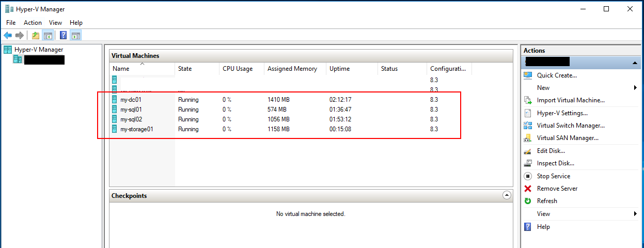Click the Help book icon in Actions
The width and height of the screenshot is (644, 248).
pos(528,227)
